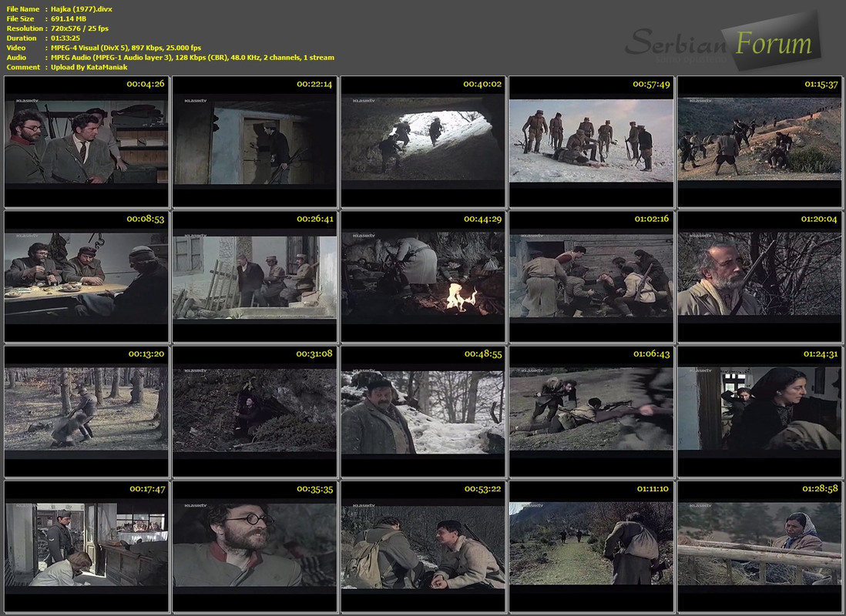Viewport: 846px width, 616px height.
Task: Open the thumbnail stamped 00:17:47
Action: [86, 547]
